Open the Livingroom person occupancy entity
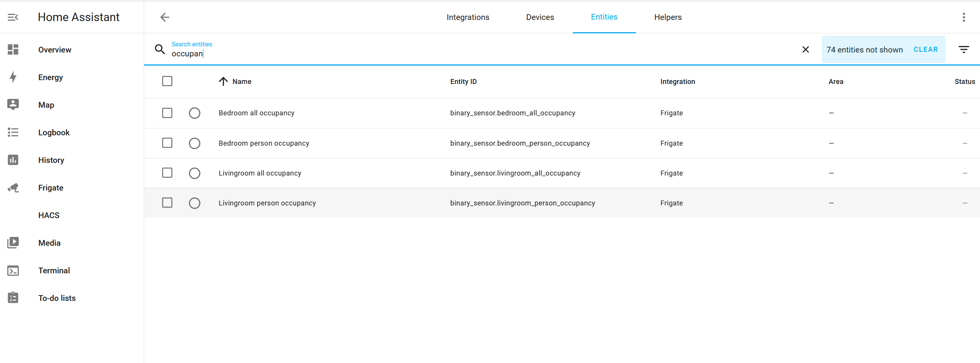Viewport: 980px width, 363px height. (267, 203)
